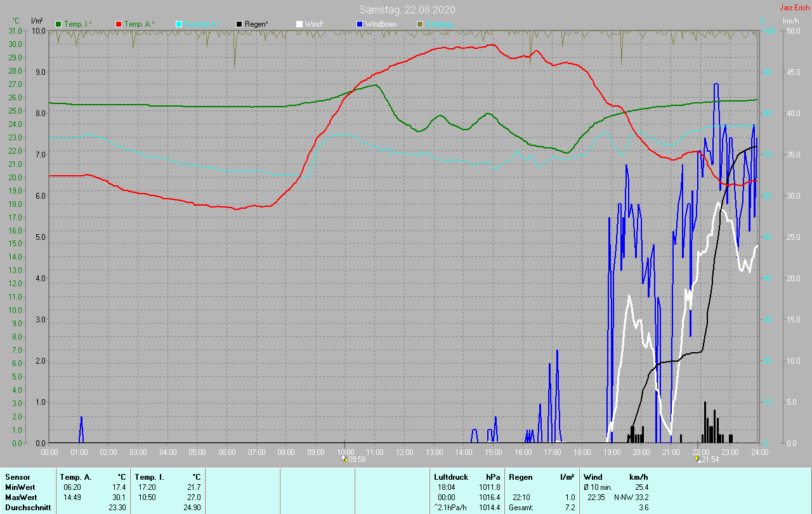The image size is (812, 514).
Task: Select the Empfang legend label
Action: (x=440, y=24)
